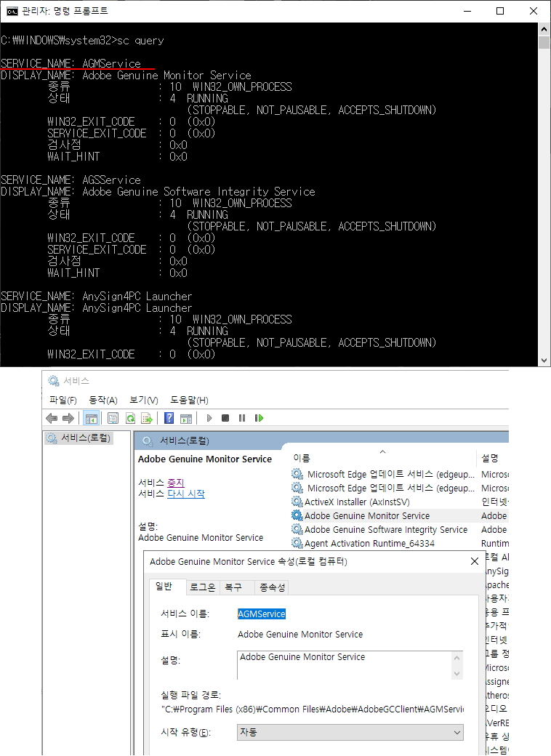
Task: Click SERVICE_NAME: AGSService line in console
Action: (x=71, y=180)
